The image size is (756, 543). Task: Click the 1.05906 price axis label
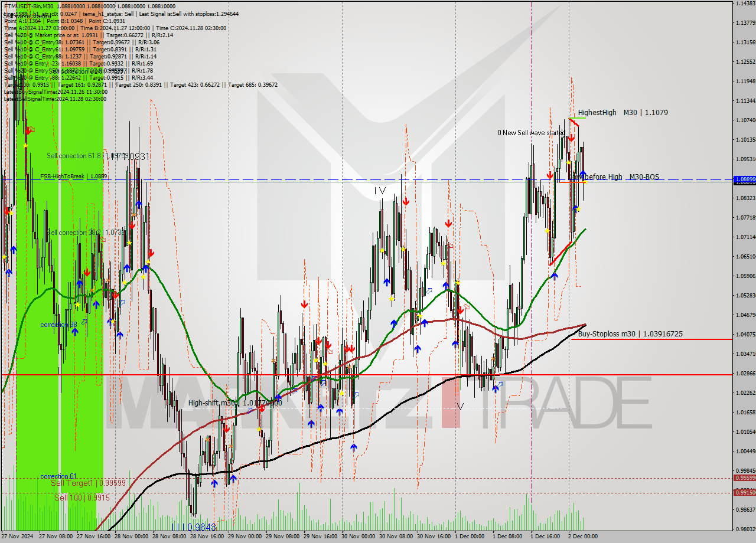click(x=745, y=276)
